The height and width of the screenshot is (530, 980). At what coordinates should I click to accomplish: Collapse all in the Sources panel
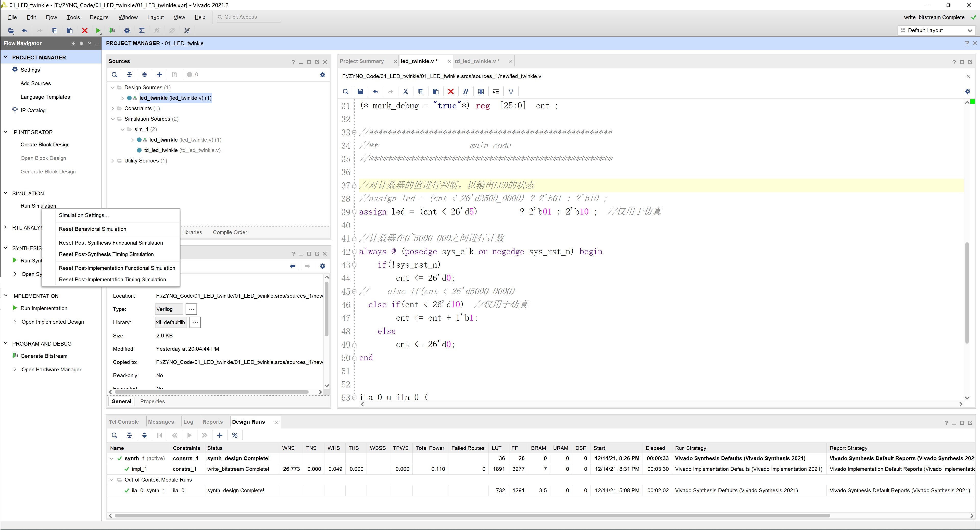click(x=129, y=74)
